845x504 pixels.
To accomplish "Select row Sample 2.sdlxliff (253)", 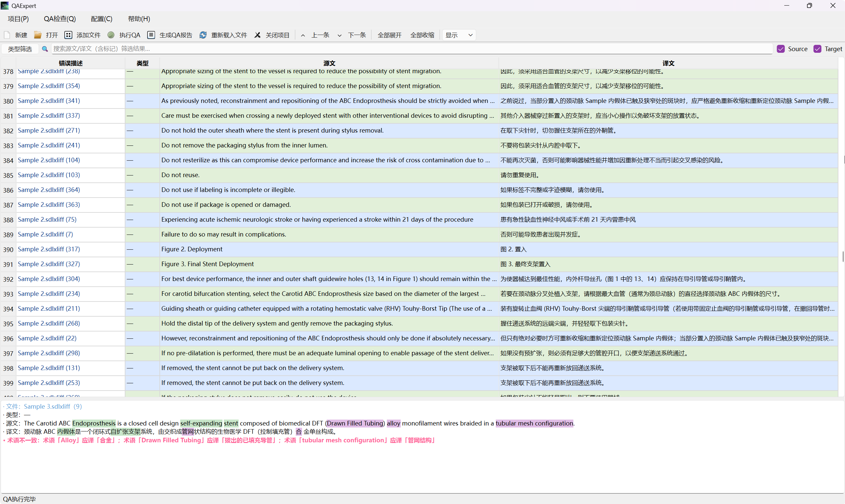I will click(419, 383).
